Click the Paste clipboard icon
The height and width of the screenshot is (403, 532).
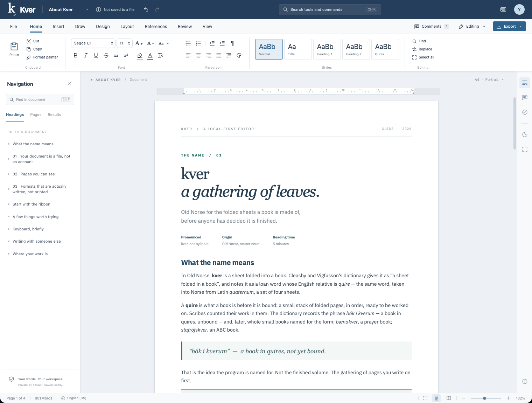pyautogui.click(x=14, y=49)
